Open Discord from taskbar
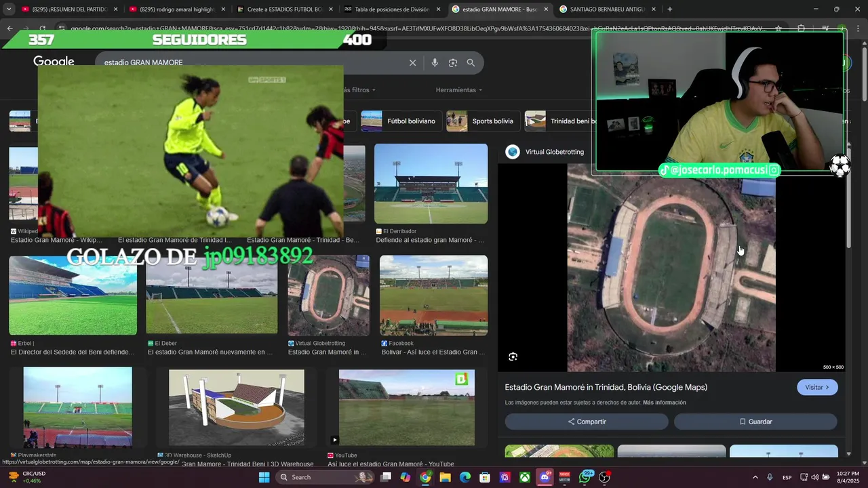This screenshot has width=868, height=488. 545,477
